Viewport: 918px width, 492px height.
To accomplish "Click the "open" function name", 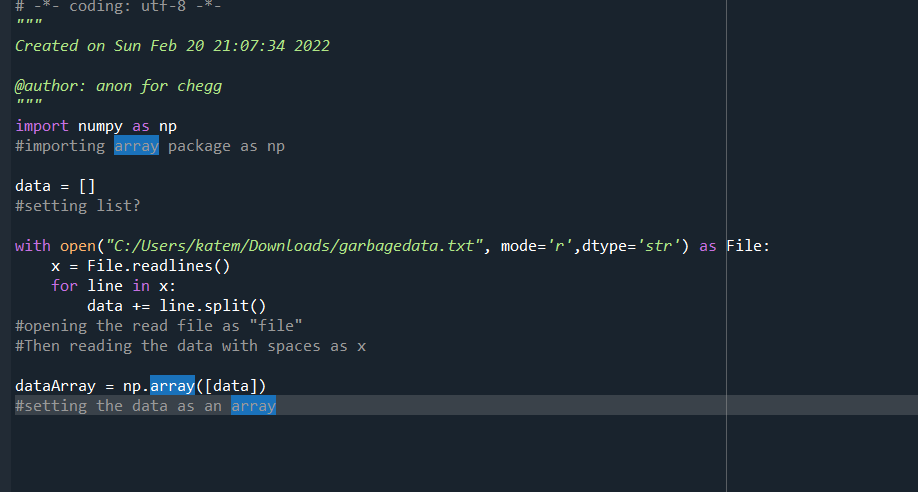I will (78, 246).
